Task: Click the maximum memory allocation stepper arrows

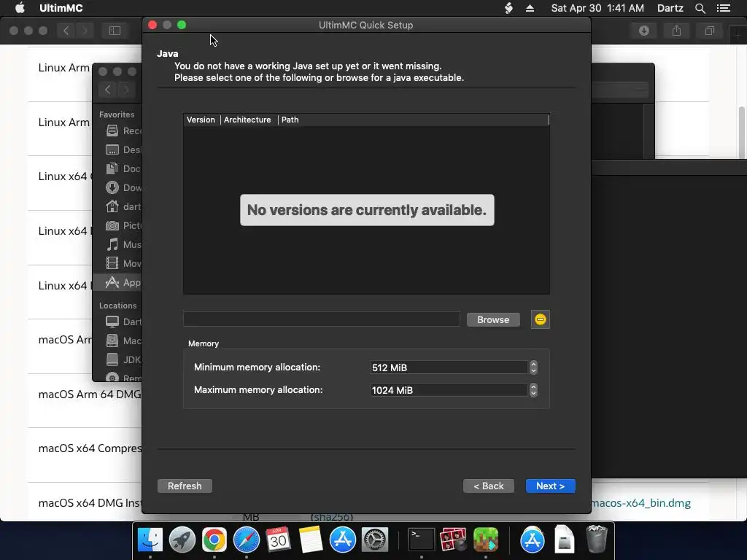Action: point(533,390)
